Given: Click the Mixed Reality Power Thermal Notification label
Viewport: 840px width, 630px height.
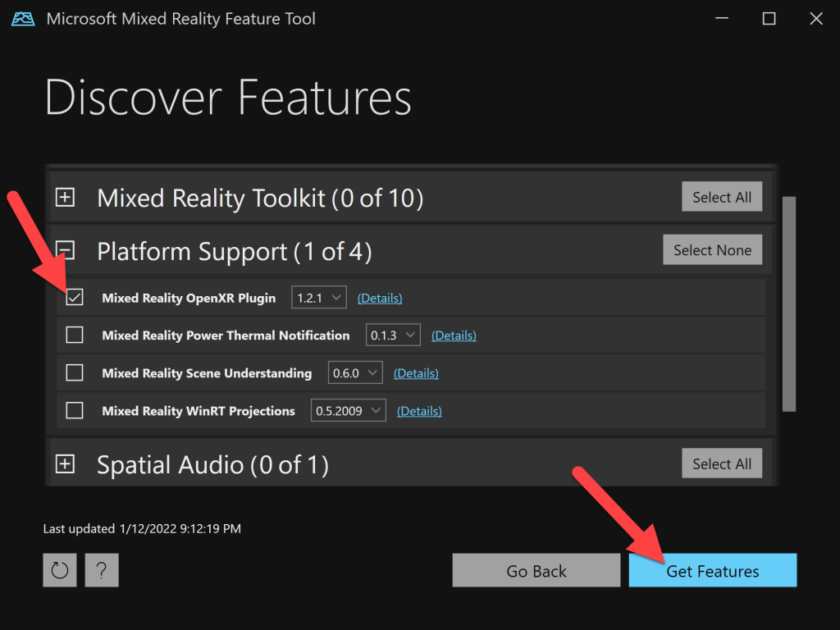Looking at the screenshot, I should 226,336.
